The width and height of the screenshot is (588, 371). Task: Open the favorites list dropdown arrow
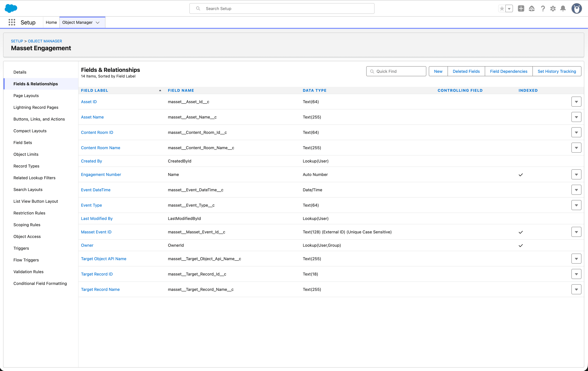pyautogui.click(x=509, y=9)
